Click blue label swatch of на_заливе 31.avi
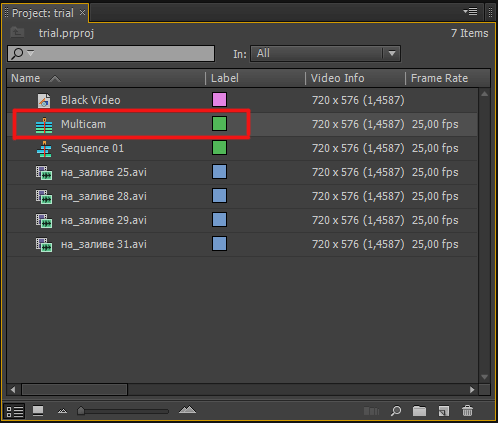The width and height of the screenshot is (498, 423). coord(219,244)
